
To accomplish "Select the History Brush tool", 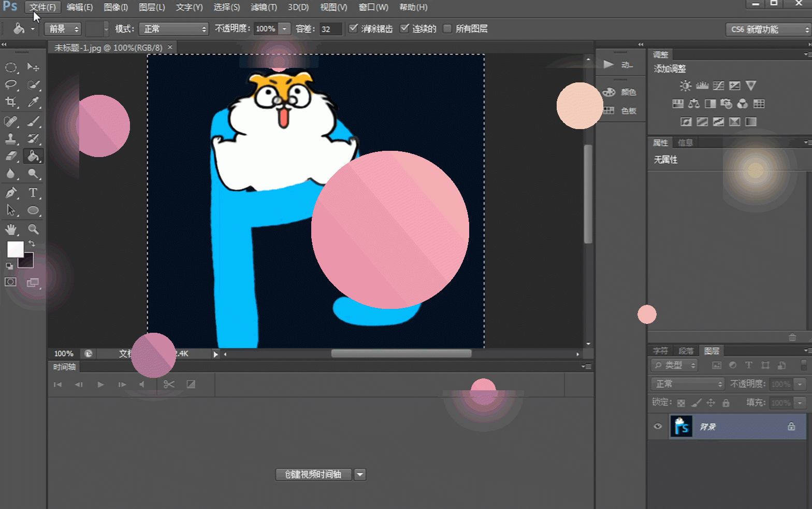I will [x=33, y=138].
